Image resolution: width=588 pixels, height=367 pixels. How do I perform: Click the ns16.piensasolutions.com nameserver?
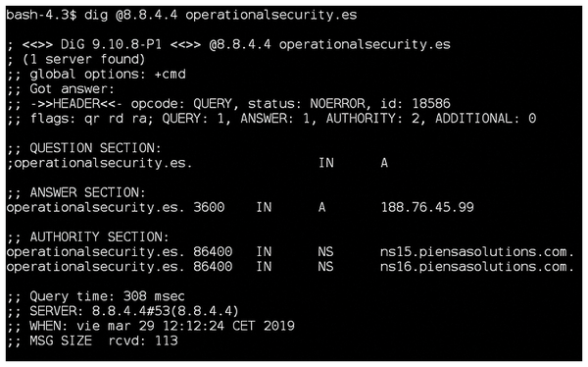(x=477, y=267)
